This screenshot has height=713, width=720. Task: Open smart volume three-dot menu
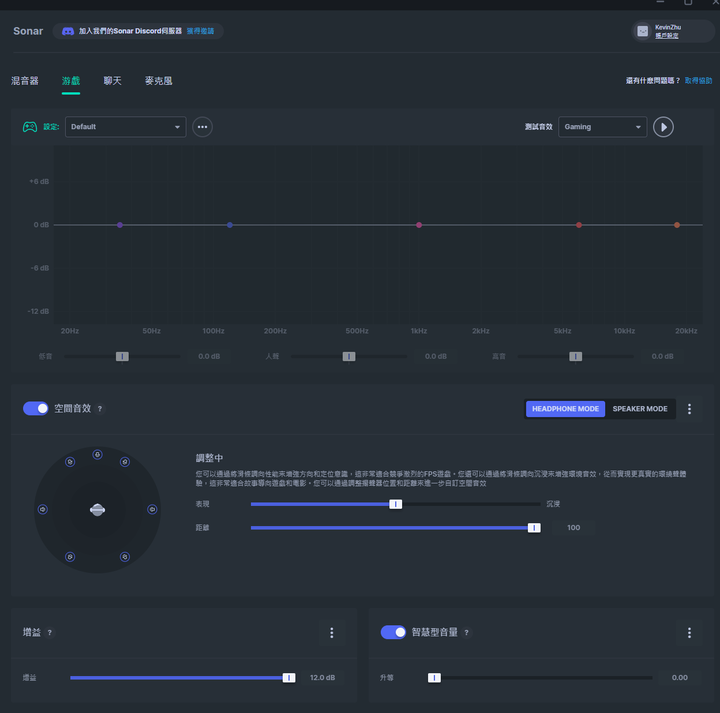coord(689,633)
